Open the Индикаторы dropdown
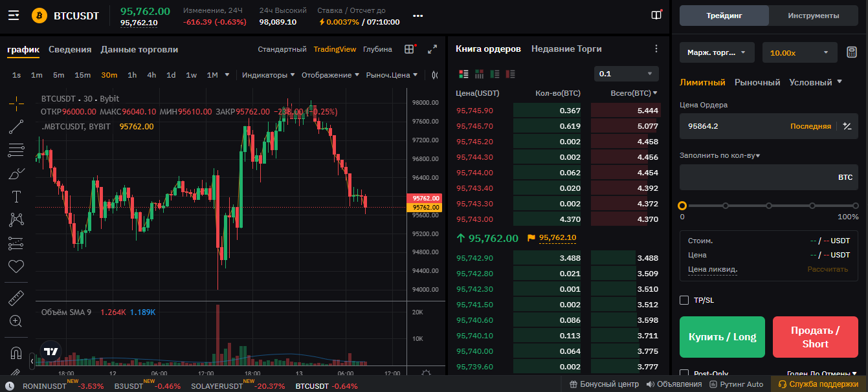This screenshot has height=392, width=868. click(269, 75)
